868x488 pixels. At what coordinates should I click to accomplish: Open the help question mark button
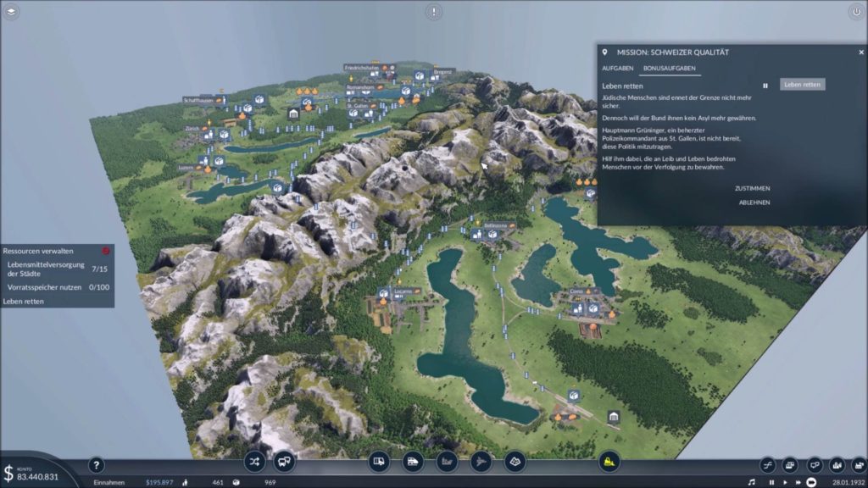(x=97, y=465)
